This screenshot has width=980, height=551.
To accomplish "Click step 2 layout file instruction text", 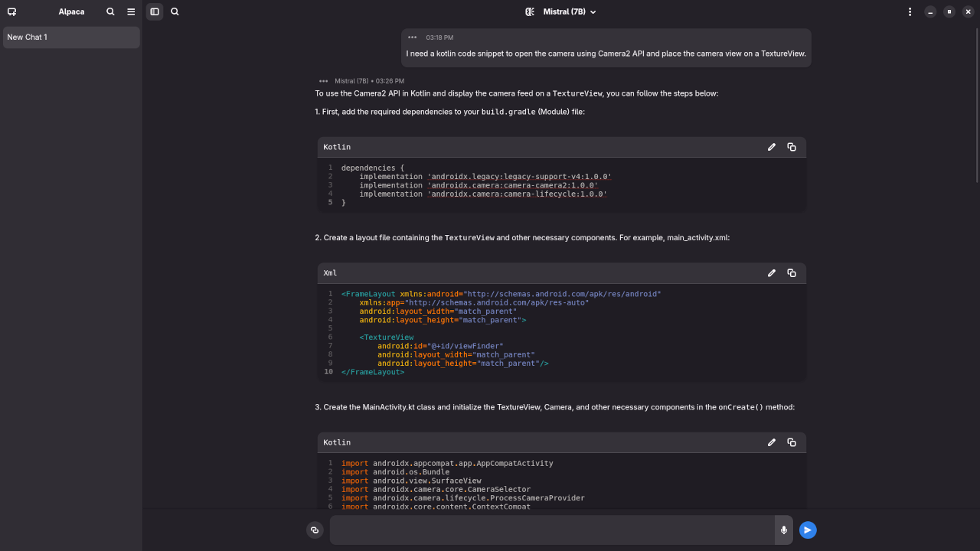I will [x=522, y=238].
